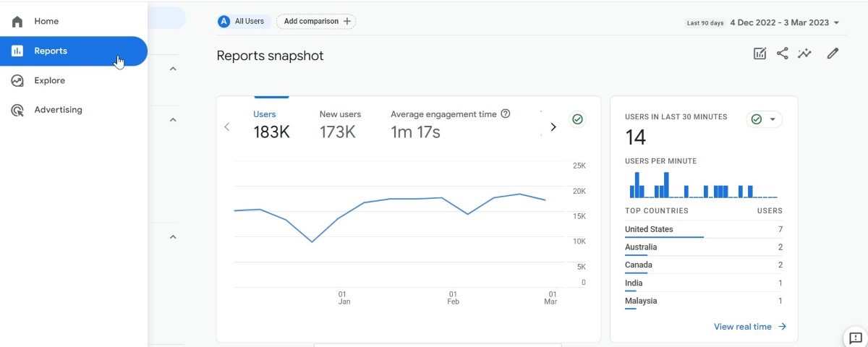Click the pencil edit icon
This screenshot has height=347, width=868.
click(x=833, y=53)
